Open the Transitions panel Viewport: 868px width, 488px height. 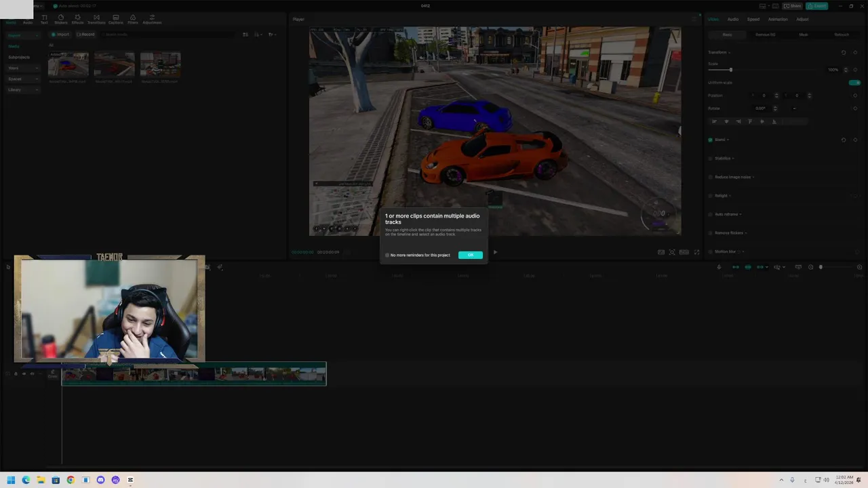tap(96, 20)
